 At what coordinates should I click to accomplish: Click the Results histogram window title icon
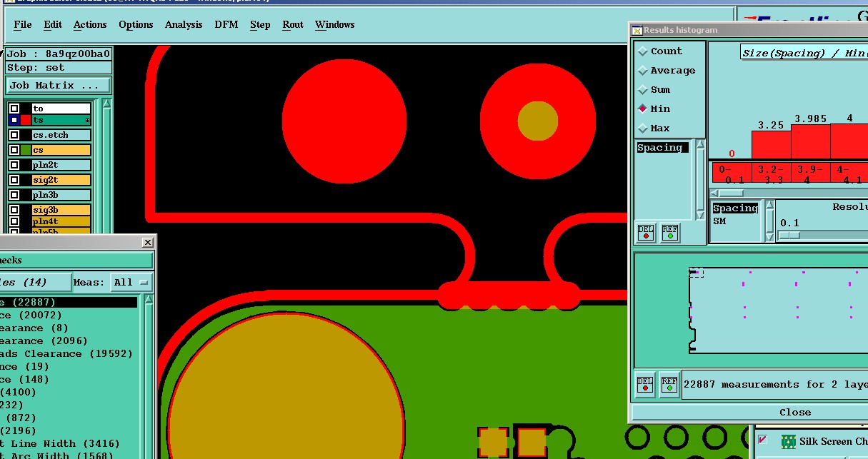click(637, 30)
